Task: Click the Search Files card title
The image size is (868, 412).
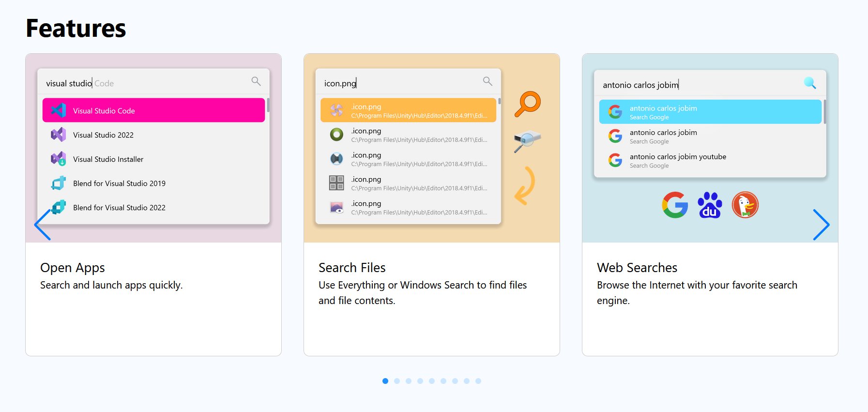Action: (x=352, y=268)
